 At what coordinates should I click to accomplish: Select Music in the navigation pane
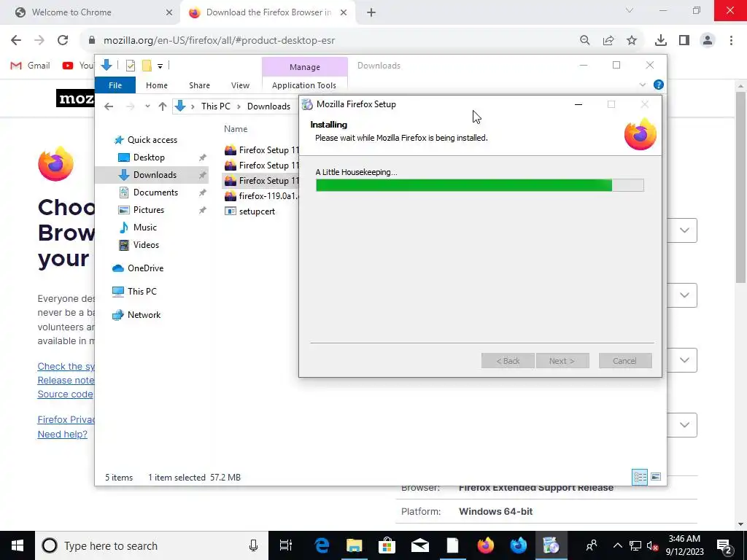(x=145, y=227)
